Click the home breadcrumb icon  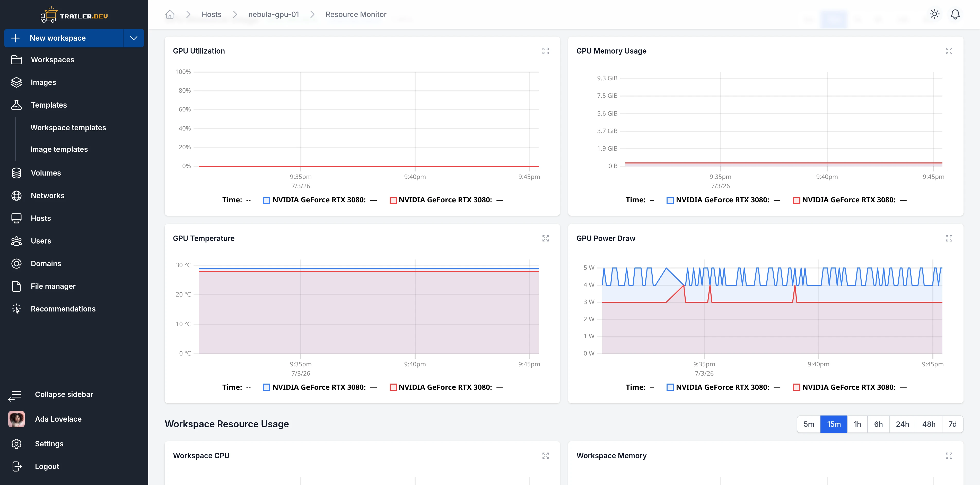[170, 14]
